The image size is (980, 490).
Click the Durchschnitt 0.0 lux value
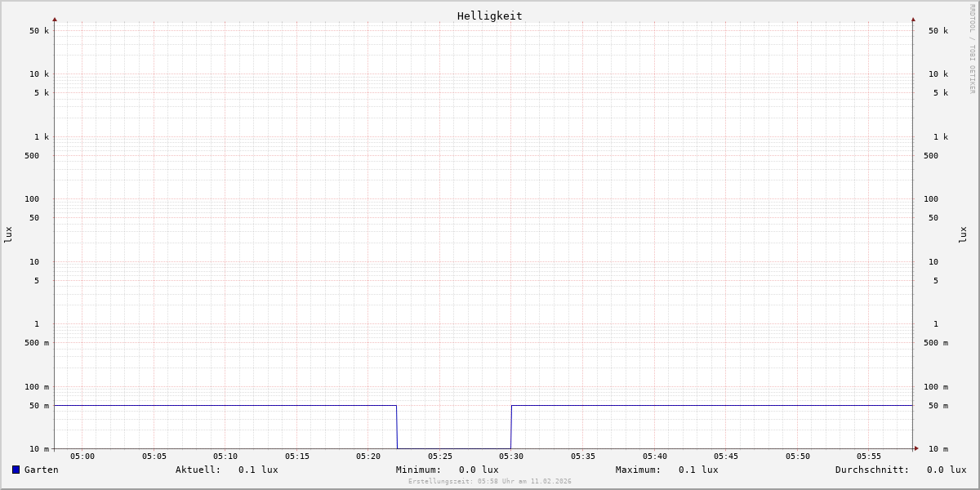(x=946, y=470)
